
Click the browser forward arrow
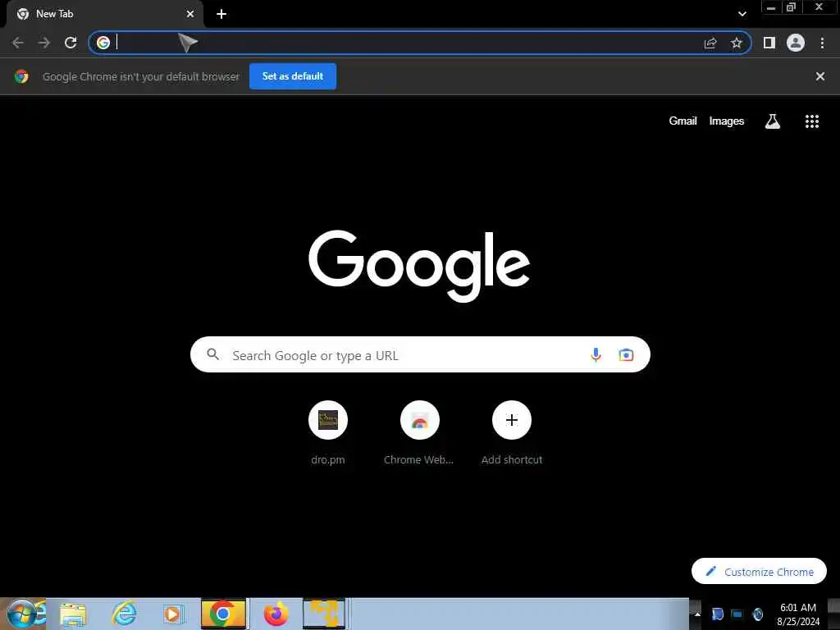(x=44, y=43)
